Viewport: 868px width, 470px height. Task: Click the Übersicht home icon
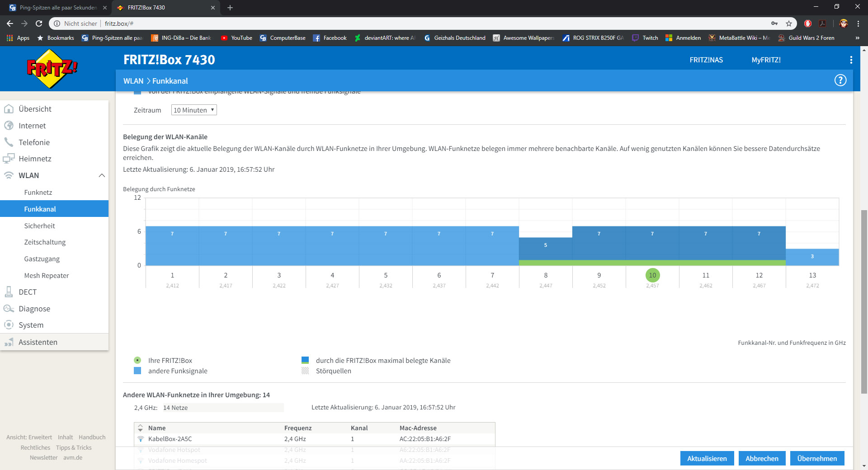click(x=9, y=109)
